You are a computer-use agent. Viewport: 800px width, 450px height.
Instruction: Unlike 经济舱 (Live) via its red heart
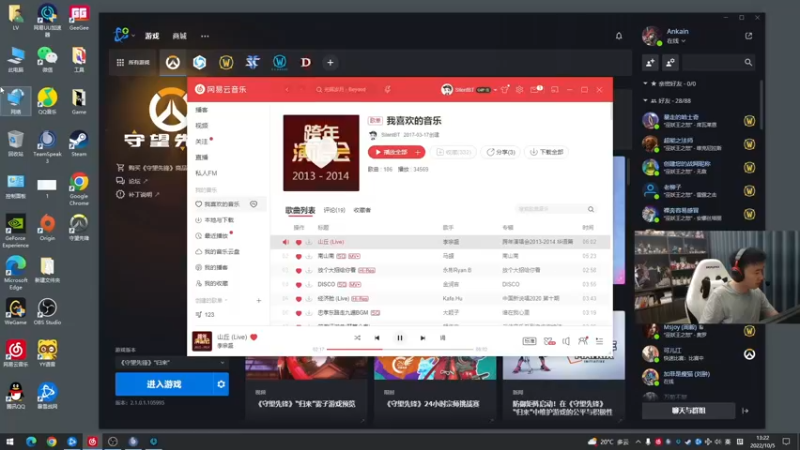[x=298, y=299]
